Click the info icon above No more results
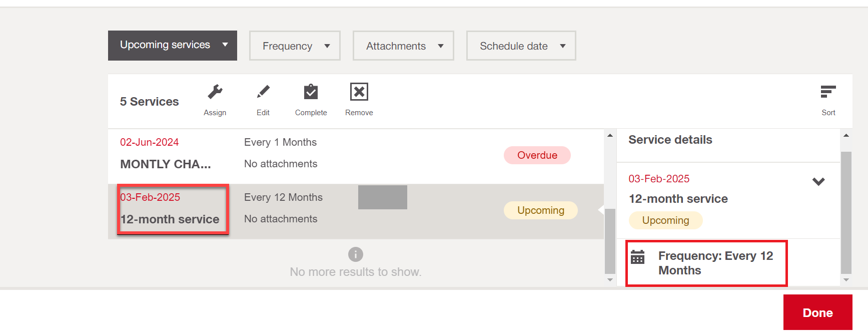This screenshot has width=868, height=331. (x=356, y=254)
